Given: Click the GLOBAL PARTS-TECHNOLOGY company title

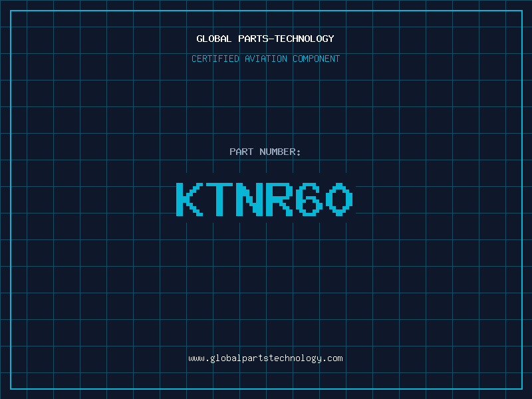Looking at the screenshot, I should click(265, 39).
